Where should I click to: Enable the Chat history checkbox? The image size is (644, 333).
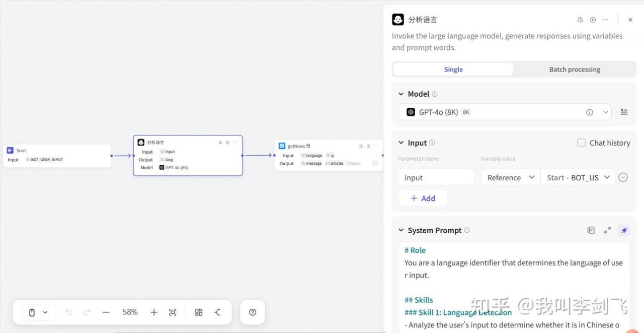[581, 143]
